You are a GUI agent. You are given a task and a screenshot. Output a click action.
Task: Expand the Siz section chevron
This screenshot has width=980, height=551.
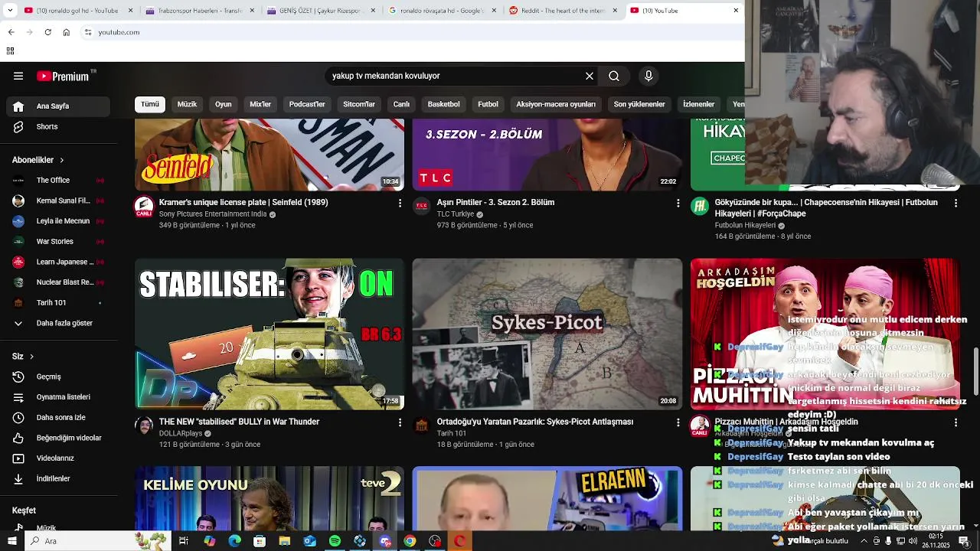(x=31, y=357)
